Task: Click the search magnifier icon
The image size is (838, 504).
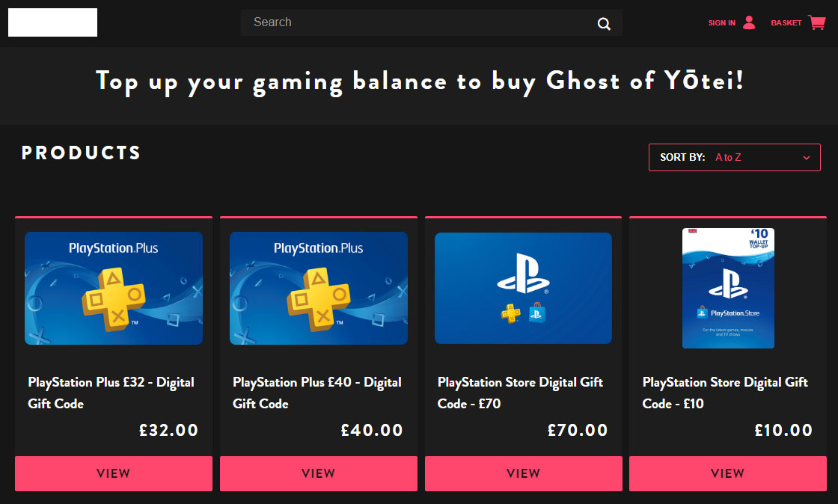Action: [604, 24]
